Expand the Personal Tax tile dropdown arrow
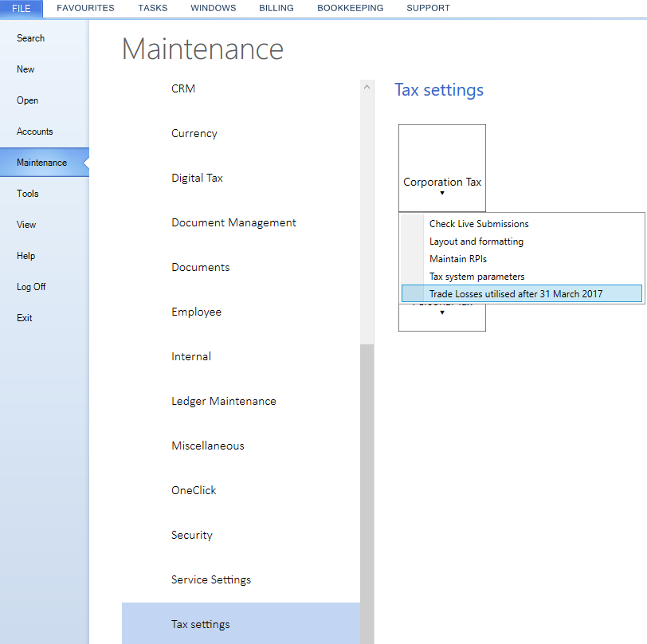Screen dimensions: 647x644 pyautogui.click(x=442, y=312)
